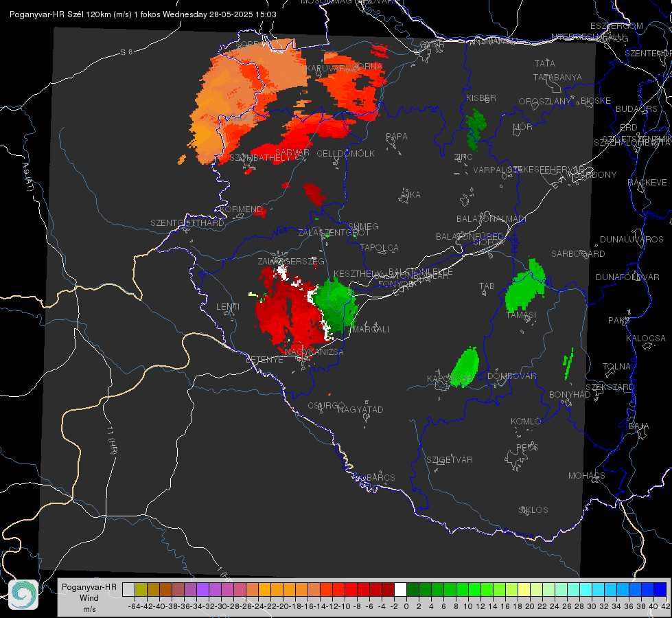This screenshot has width=672, height=618.
Task: Click the 0 value on the legend scale
Action: pos(406,606)
